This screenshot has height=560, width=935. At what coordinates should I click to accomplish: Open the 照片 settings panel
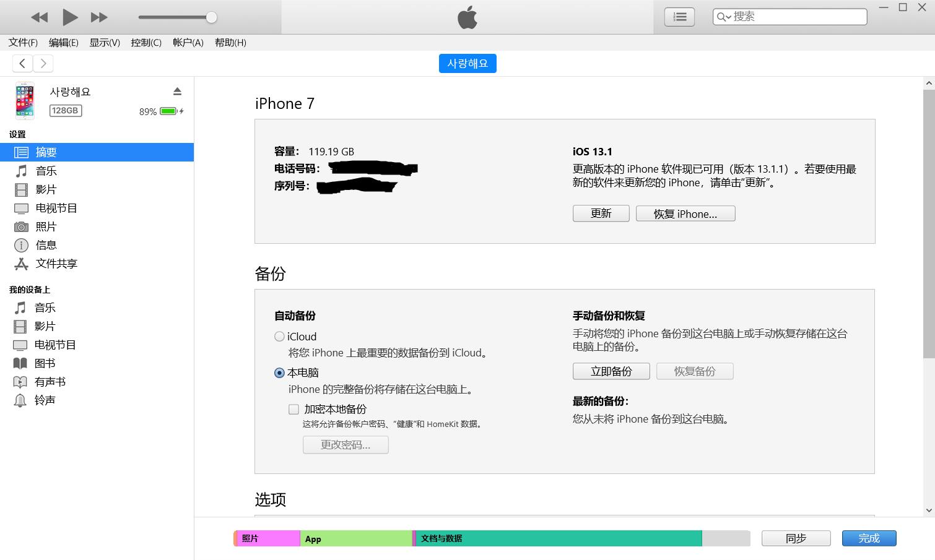(x=46, y=226)
